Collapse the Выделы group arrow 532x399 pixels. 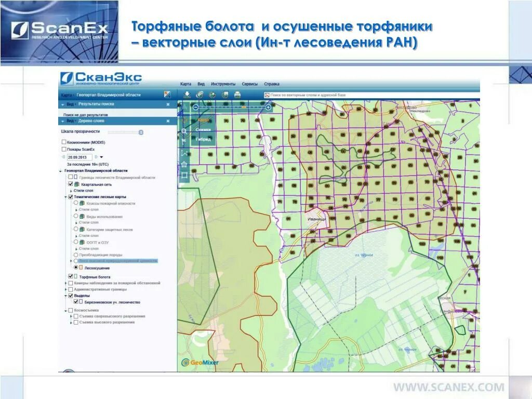click(66, 296)
